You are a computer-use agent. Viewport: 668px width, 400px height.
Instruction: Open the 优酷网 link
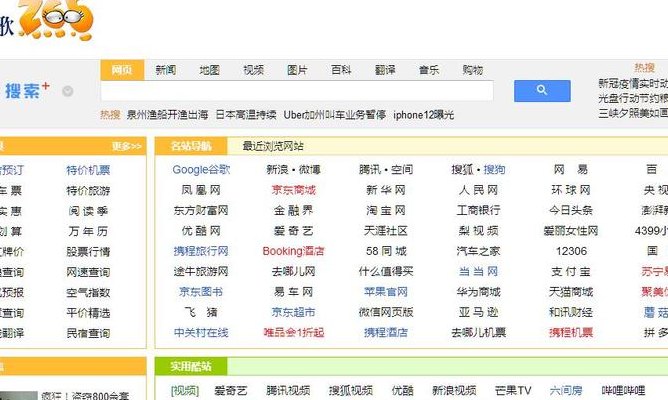coord(201,231)
